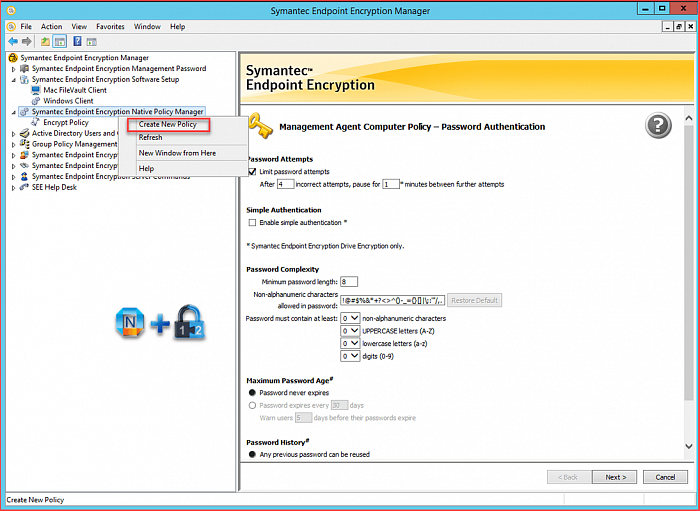Click the policy panel scrollbar down arrow
700x511 pixels.
688,446
